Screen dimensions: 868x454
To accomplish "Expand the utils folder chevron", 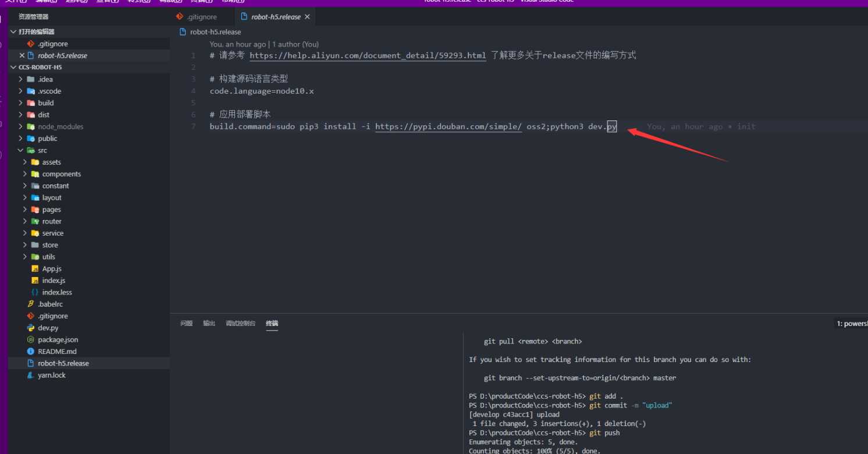I will 25,257.
